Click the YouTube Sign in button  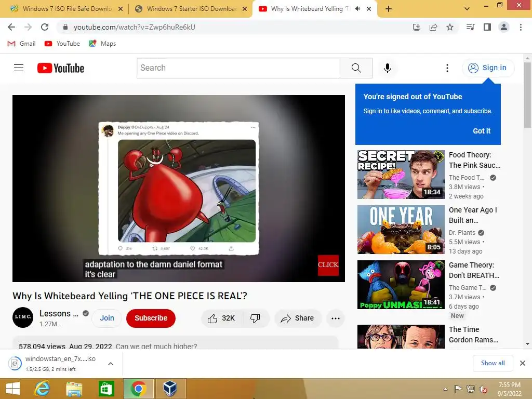(488, 68)
